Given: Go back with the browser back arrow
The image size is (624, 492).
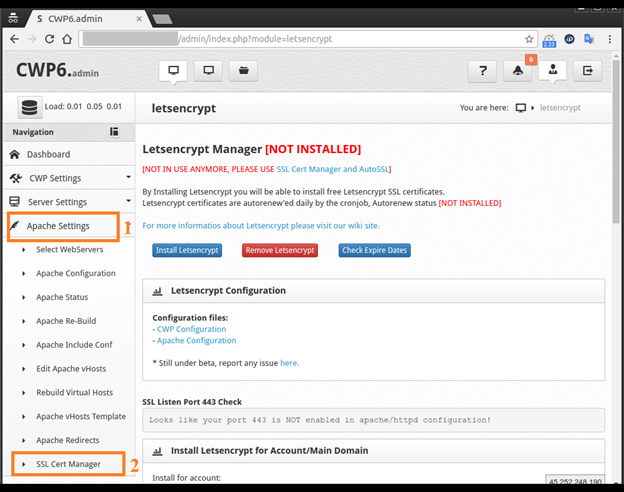Looking at the screenshot, I should (14, 39).
